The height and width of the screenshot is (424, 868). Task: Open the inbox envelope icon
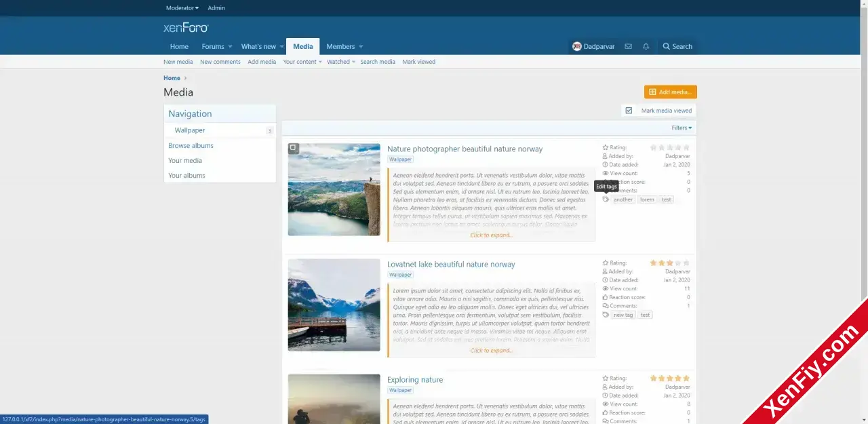point(628,47)
